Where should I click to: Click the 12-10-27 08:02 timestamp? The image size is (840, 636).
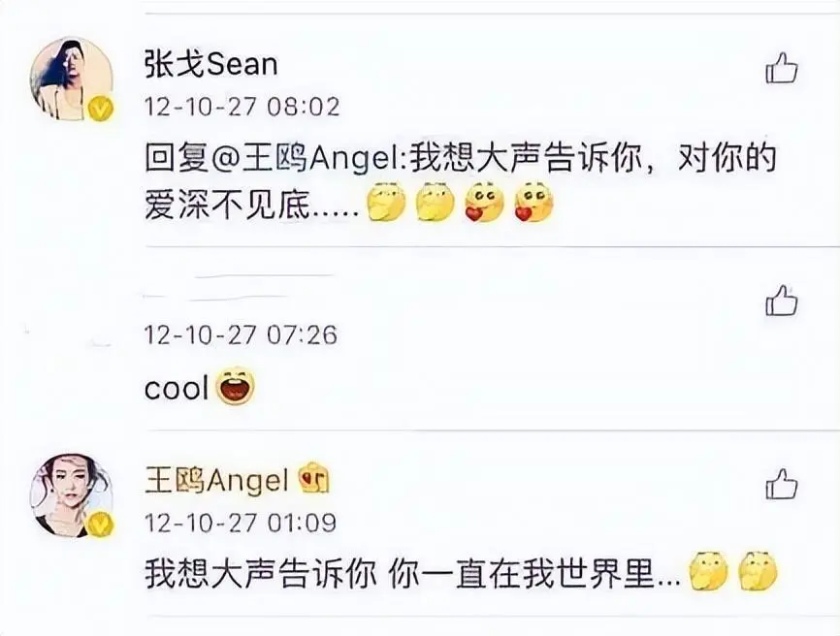click(x=242, y=107)
